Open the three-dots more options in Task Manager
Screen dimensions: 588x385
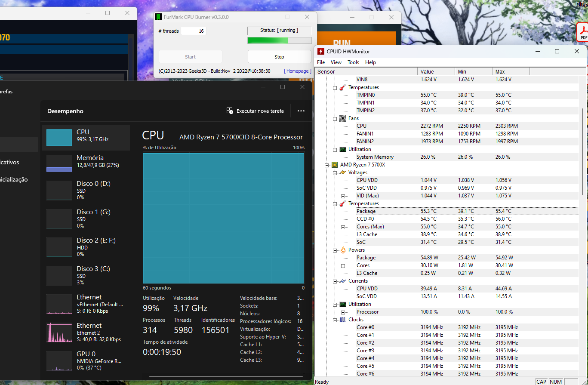coord(301,111)
